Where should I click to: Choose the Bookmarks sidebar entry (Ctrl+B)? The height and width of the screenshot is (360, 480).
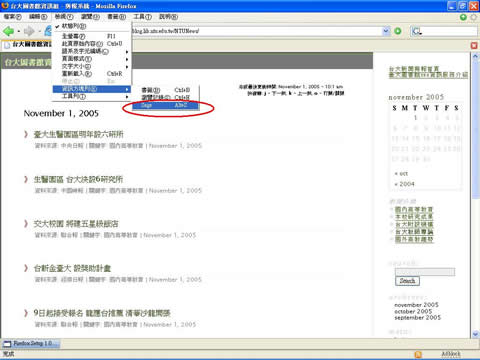tap(166, 90)
